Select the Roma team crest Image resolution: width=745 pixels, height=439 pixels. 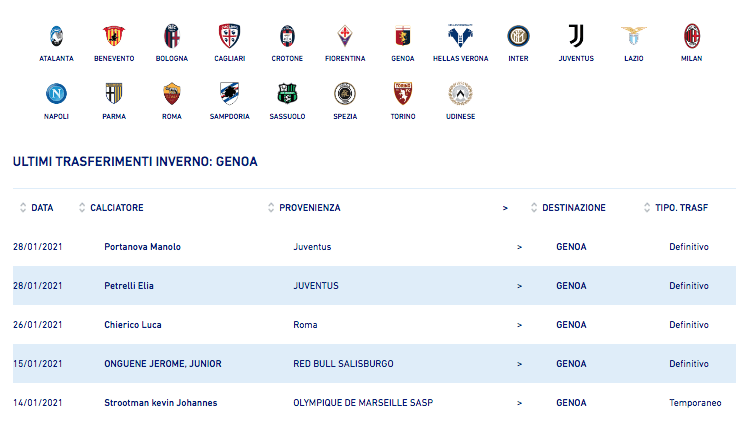(171, 95)
